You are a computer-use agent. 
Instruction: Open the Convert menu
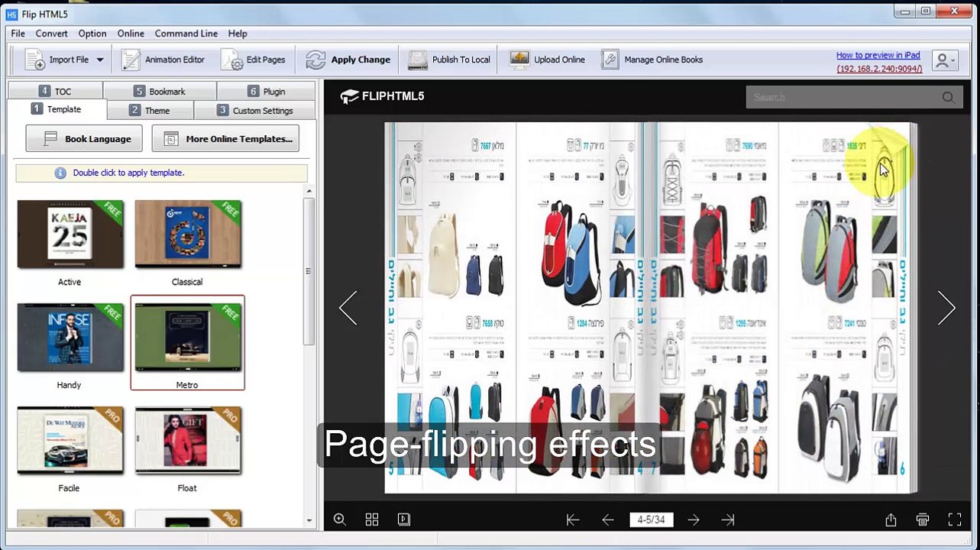[x=51, y=34]
